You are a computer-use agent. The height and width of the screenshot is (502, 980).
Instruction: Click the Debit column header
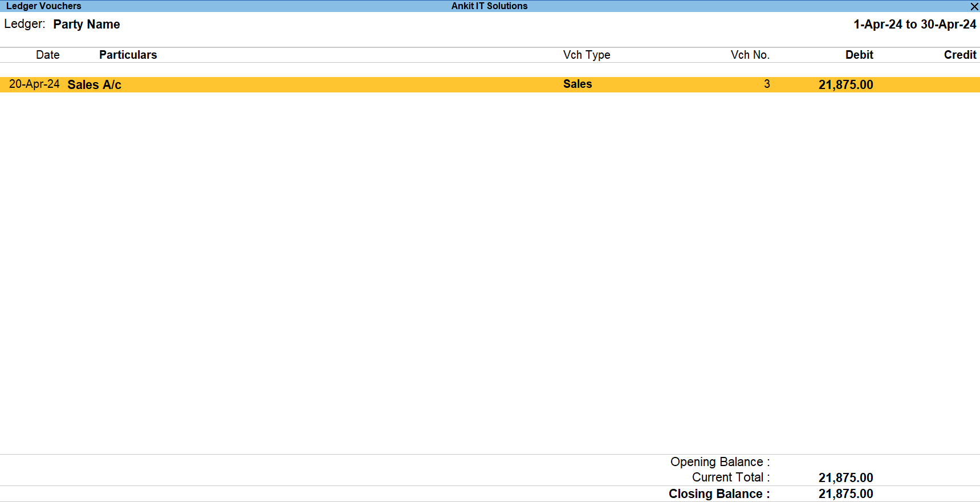pyautogui.click(x=859, y=55)
